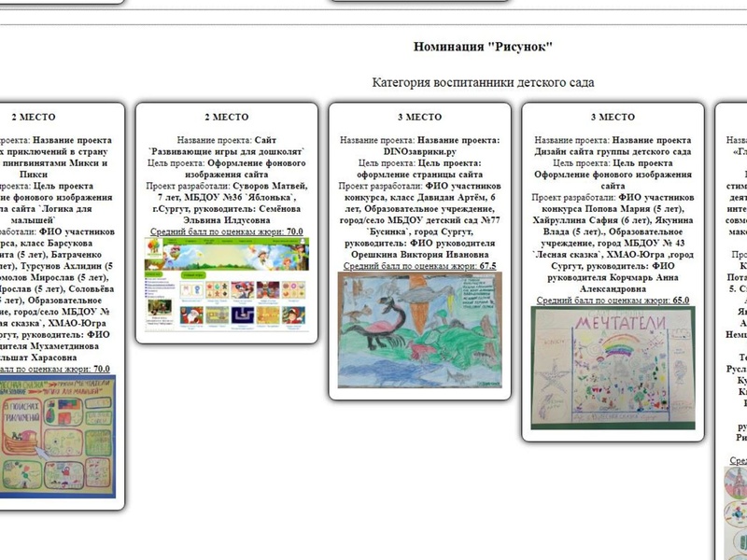
Task: Click '3 МЕСТО' title of the DINOзаврики card
Action: (419, 117)
